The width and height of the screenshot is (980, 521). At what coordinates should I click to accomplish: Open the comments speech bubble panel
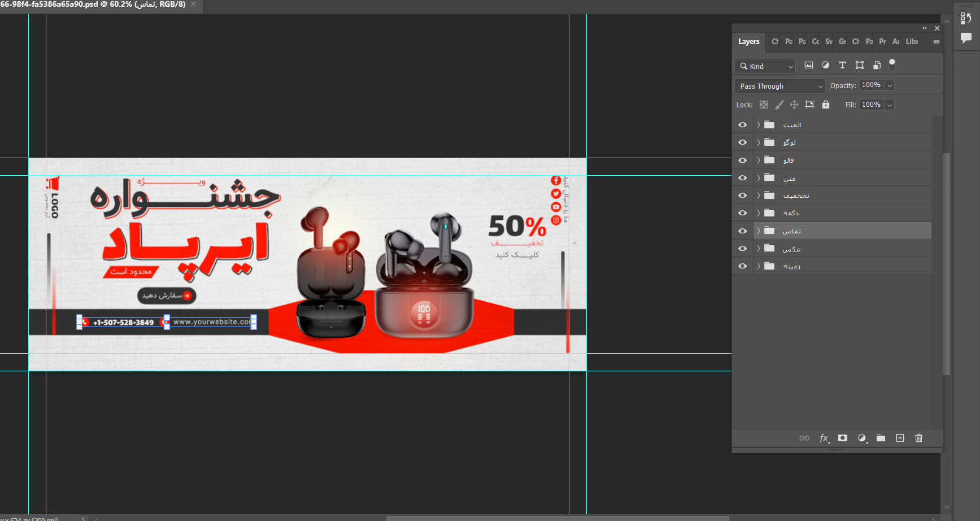(x=966, y=38)
